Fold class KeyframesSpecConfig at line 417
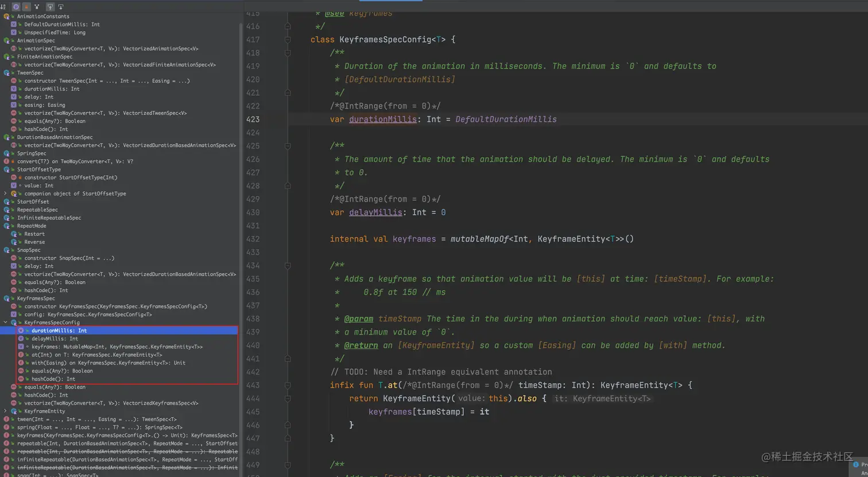Viewport: 868px width, 477px height. pyautogui.click(x=288, y=40)
